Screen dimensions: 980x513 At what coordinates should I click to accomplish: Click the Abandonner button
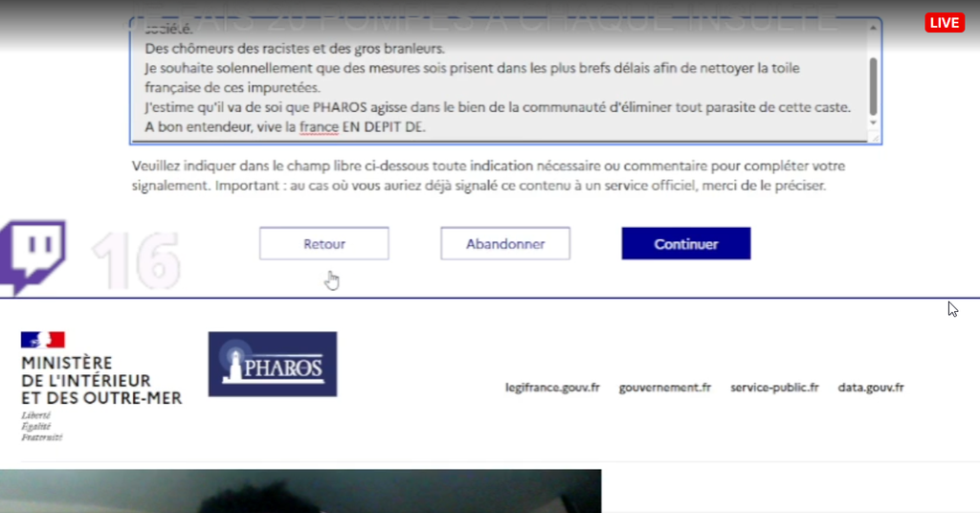click(505, 244)
